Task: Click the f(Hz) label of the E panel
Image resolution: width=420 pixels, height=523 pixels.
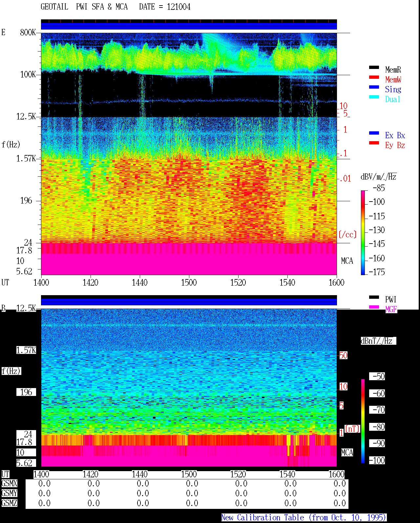Action: (11, 144)
